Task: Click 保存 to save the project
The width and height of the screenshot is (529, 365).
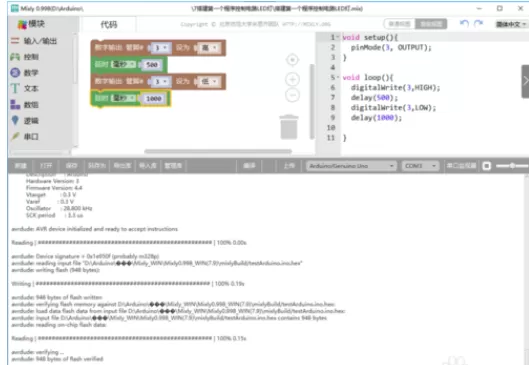Action: coord(72,166)
